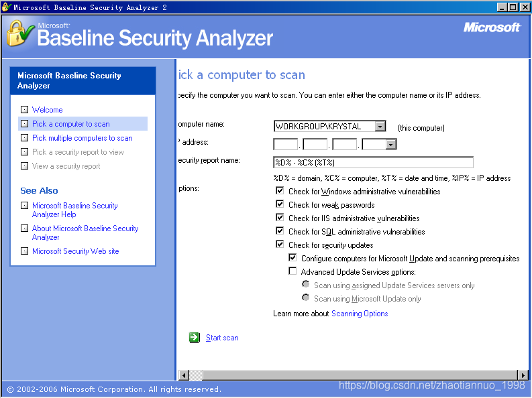The image size is (532, 398).
Task: Click the second IP address octet field
Action: click(x=315, y=144)
